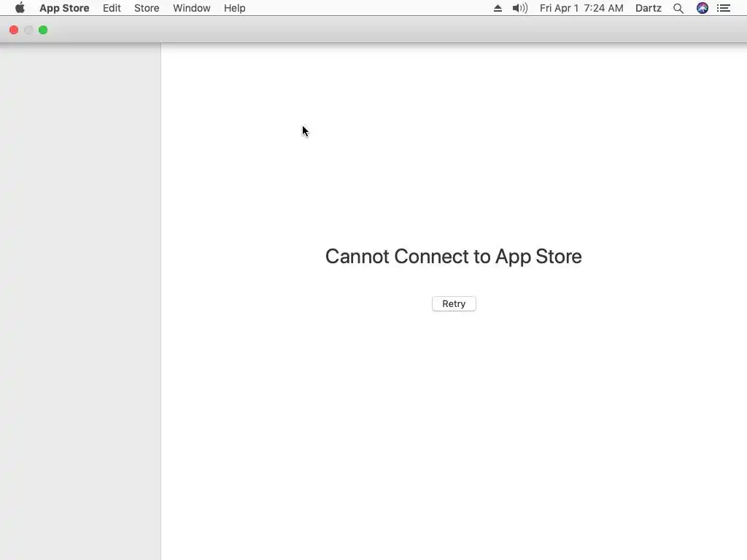
Task: Click the eject icon in menu bar
Action: pos(498,8)
